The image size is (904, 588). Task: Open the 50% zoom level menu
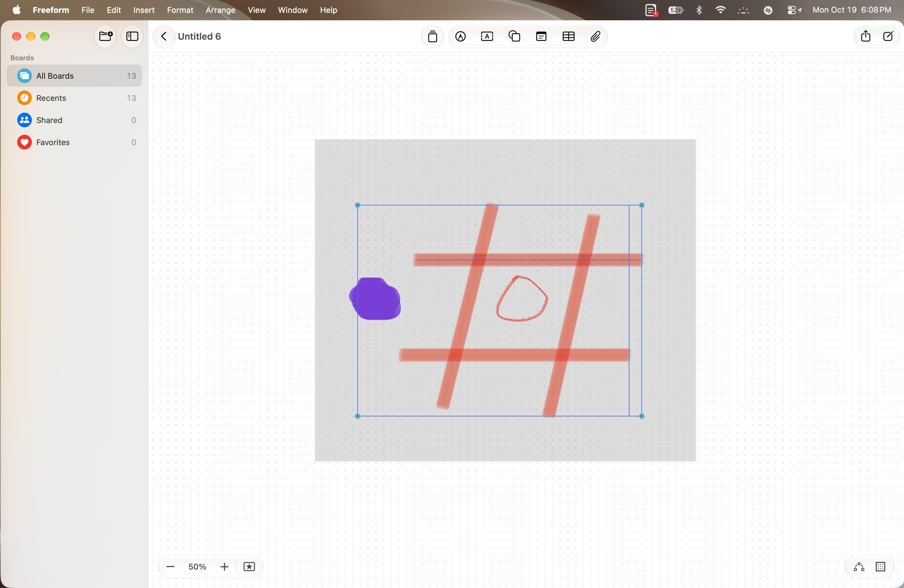(197, 567)
